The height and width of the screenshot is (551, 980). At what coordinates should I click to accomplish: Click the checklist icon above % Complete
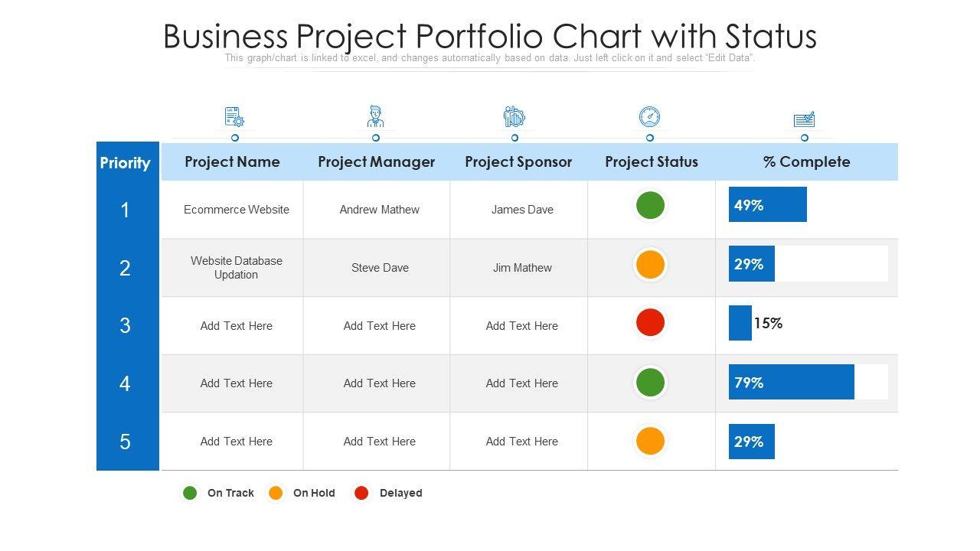(804, 119)
